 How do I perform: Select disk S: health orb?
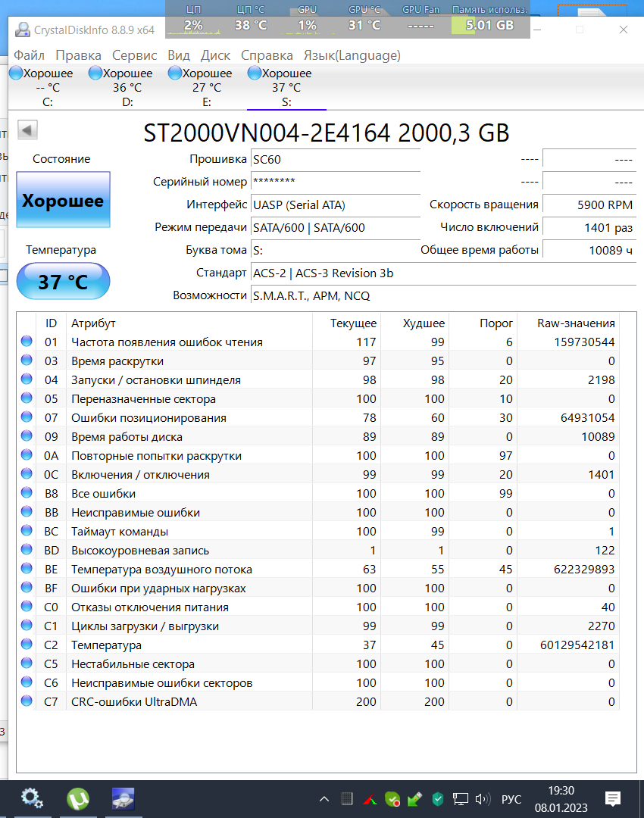click(254, 73)
